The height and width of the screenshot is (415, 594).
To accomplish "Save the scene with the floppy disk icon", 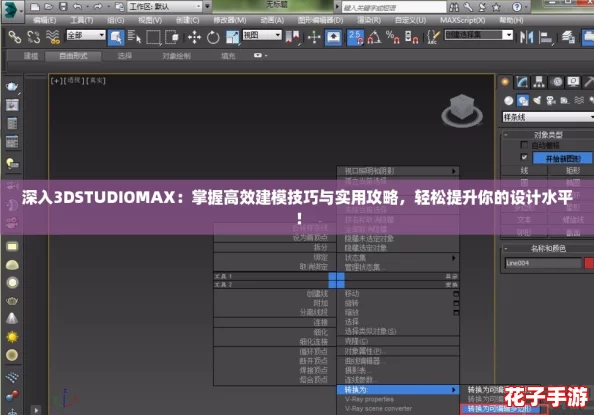I will [63, 6].
